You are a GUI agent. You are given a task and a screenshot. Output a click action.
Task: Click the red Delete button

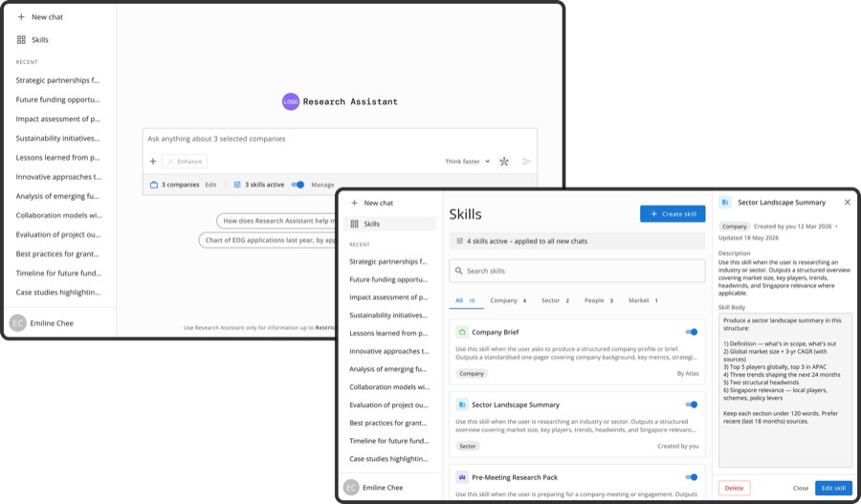734,488
